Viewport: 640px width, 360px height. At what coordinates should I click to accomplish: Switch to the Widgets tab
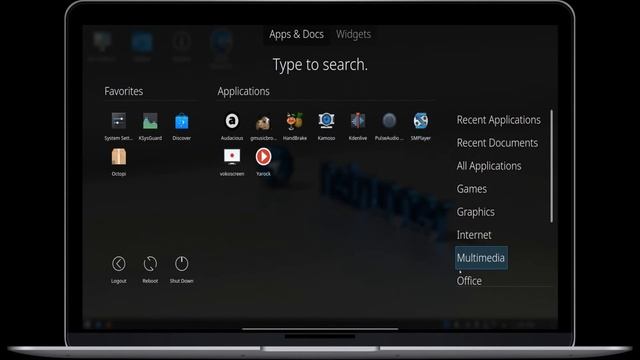353,34
